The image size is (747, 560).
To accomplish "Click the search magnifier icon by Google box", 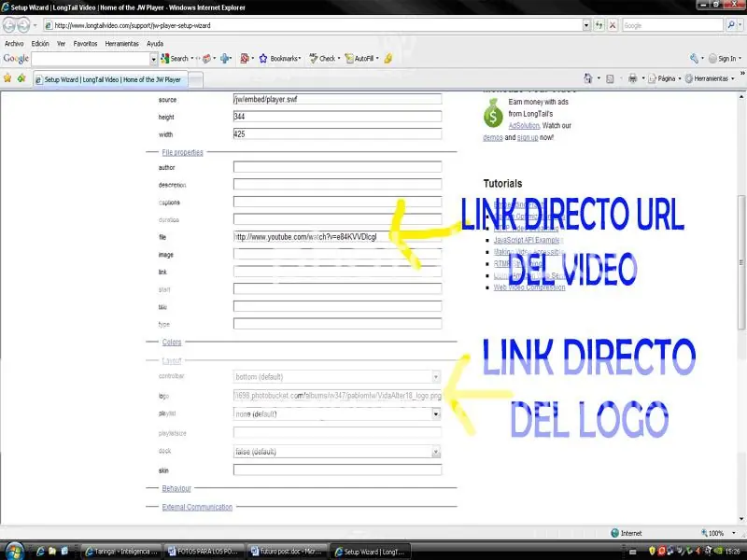I will tap(731, 25).
